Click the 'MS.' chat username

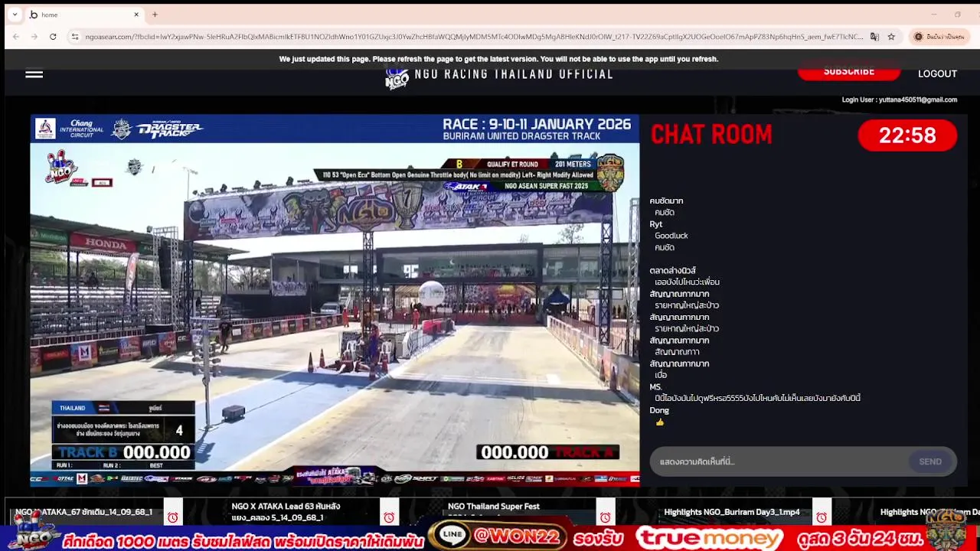pos(655,387)
